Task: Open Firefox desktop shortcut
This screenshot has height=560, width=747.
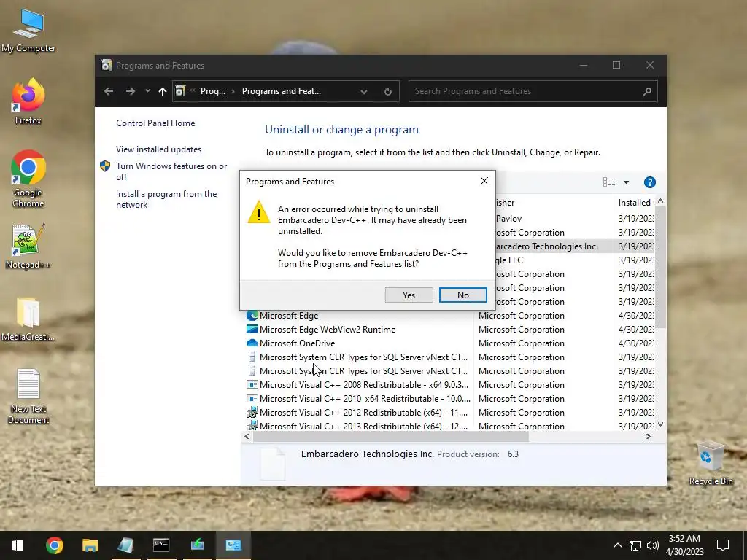Action: coord(28,101)
